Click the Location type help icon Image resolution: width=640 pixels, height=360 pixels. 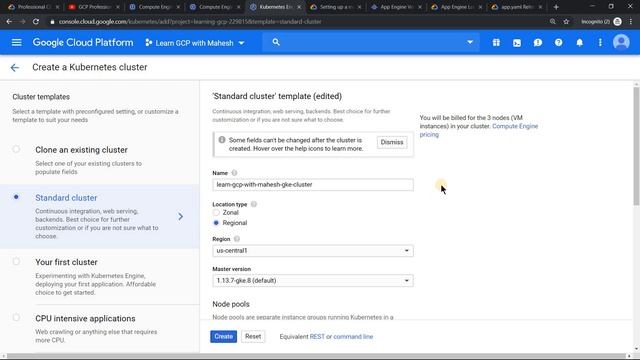pyautogui.click(x=253, y=204)
